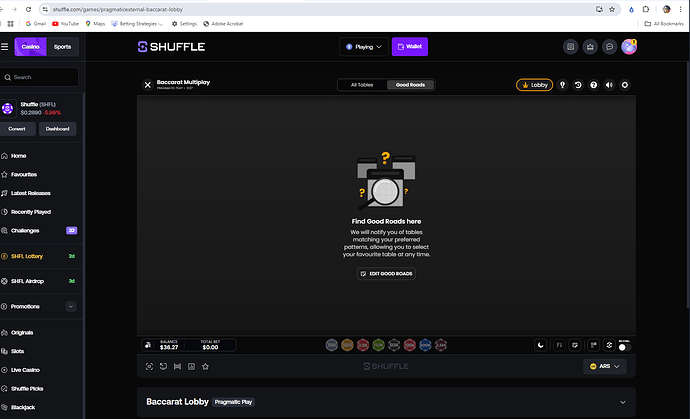The width and height of the screenshot is (690, 419).
Task: Open the game history clock icon
Action: click(578, 85)
